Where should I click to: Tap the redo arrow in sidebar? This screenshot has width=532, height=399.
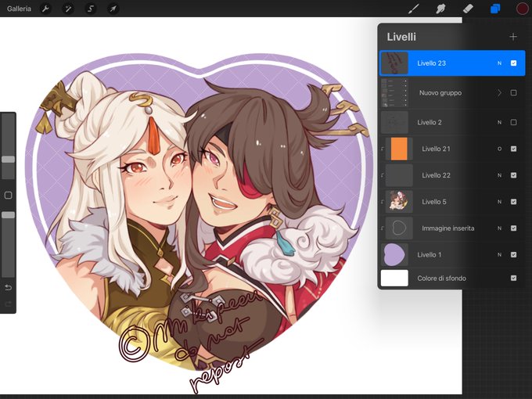(8, 304)
